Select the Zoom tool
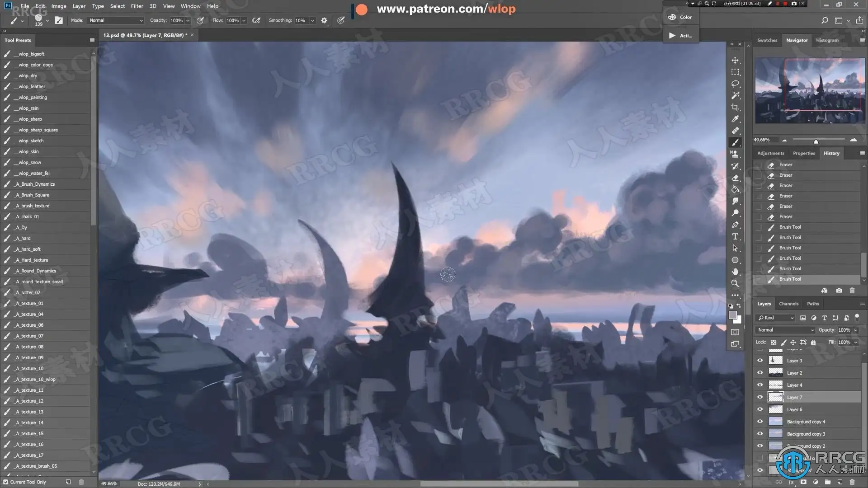Viewport: 868px width, 488px height. click(735, 283)
